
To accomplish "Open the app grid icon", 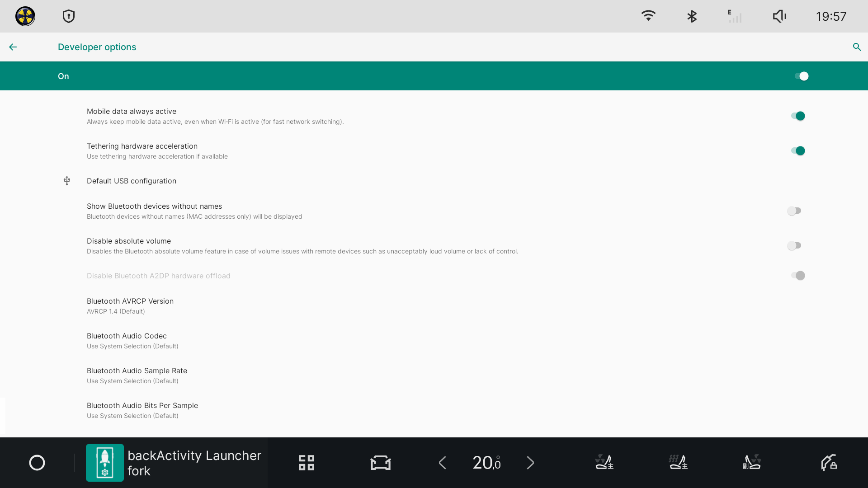I will point(307,463).
